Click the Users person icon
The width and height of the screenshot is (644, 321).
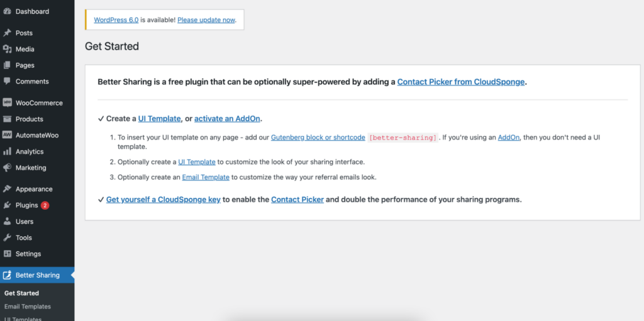[x=7, y=221]
